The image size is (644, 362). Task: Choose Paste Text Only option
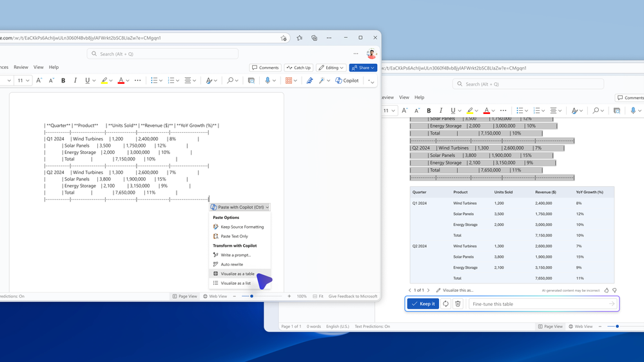pos(239,236)
